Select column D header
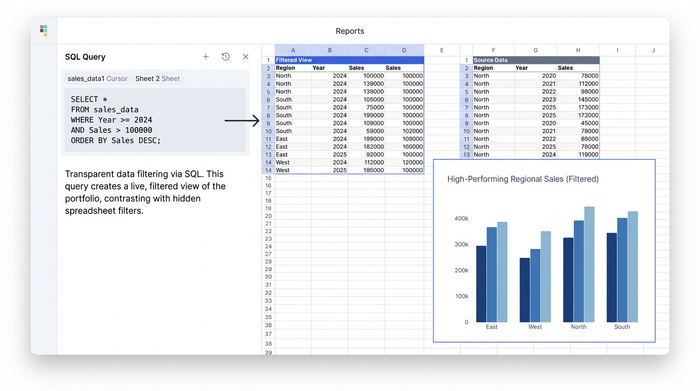 pos(404,50)
